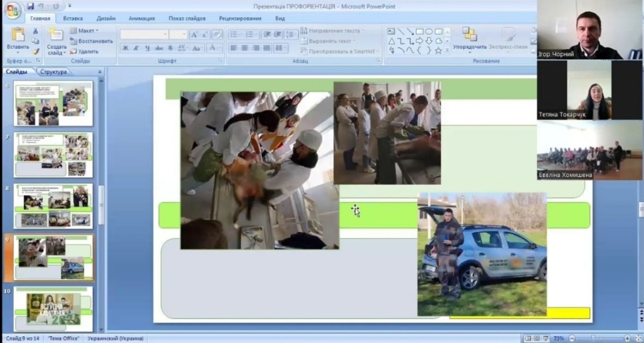Toggle underline formatting Ч
This screenshot has width=644, height=343.
click(147, 48)
